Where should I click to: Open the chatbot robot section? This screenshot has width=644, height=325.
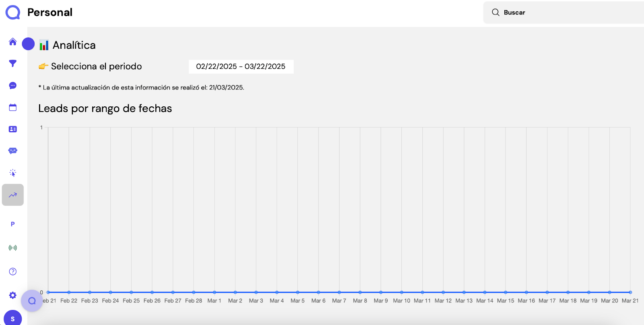pos(13,151)
